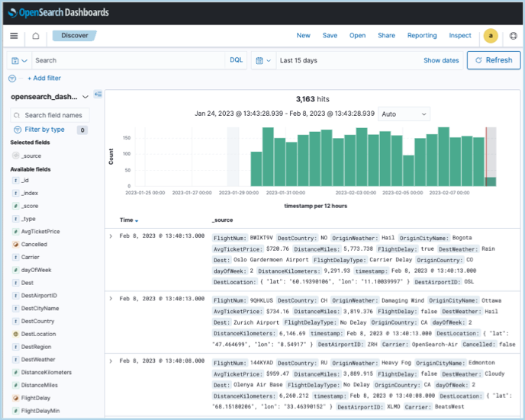This screenshot has height=420, width=525.
Task: Open the help lifebuoy icon
Action: 513,36
